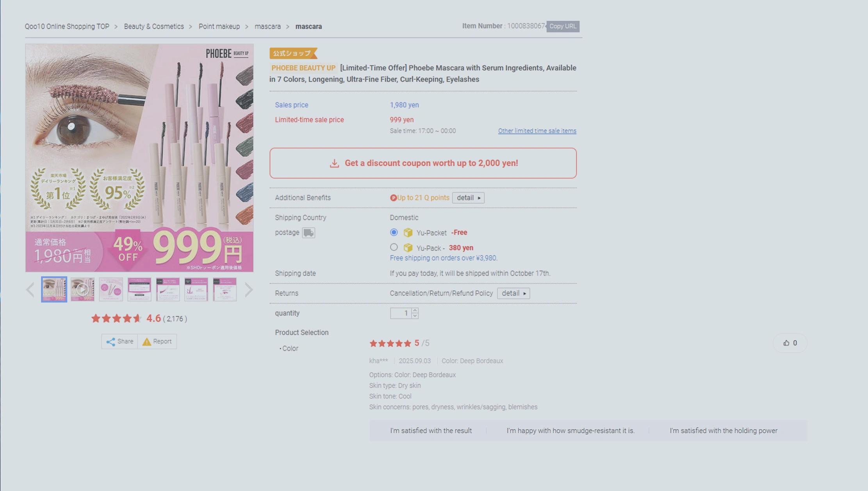Screen dimensions: 868x491
Task: Open the Q points detail dropdown
Action: tap(468, 198)
